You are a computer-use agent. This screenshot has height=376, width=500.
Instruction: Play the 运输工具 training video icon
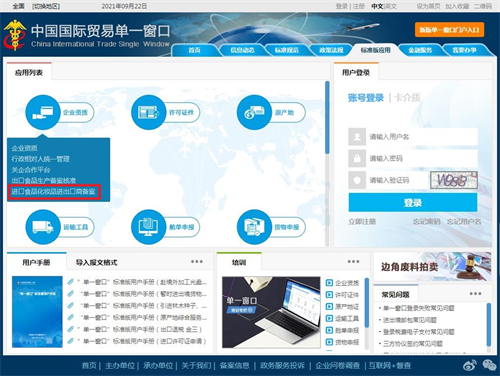pyautogui.click(x=329, y=318)
